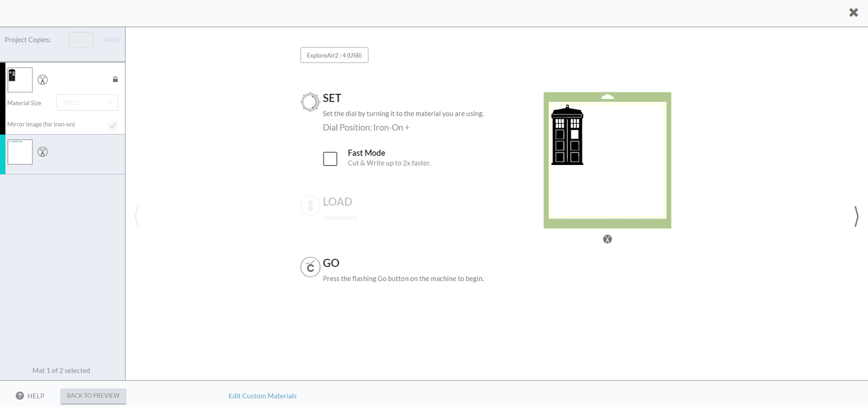Open HELP
This screenshot has width=868, height=407.
(x=30, y=396)
